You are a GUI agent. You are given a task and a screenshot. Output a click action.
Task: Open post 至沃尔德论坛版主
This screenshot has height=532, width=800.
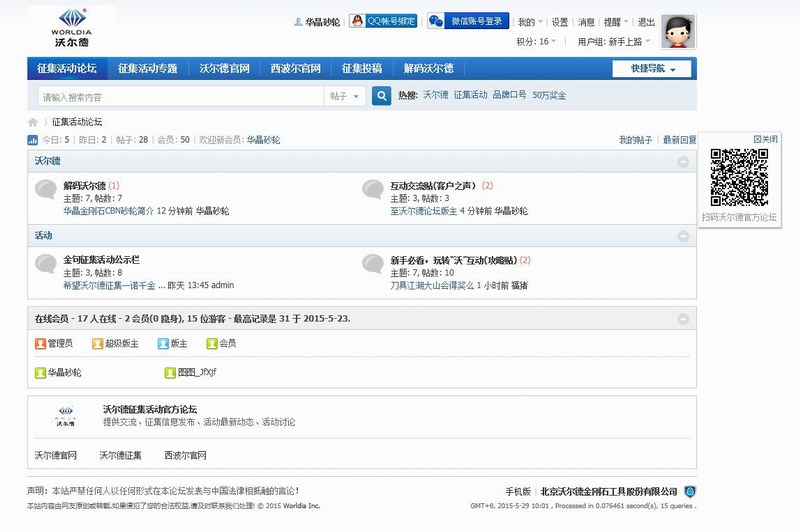click(423, 211)
